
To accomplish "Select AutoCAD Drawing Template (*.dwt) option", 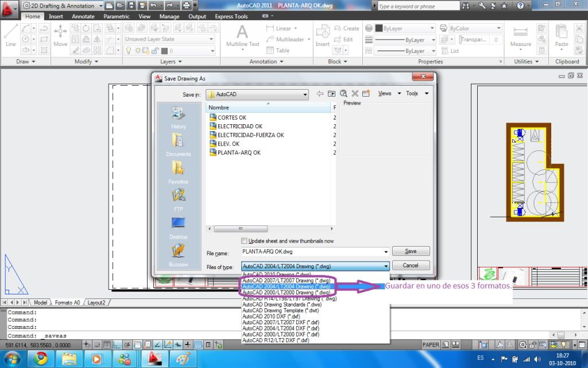I will coord(280,310).
